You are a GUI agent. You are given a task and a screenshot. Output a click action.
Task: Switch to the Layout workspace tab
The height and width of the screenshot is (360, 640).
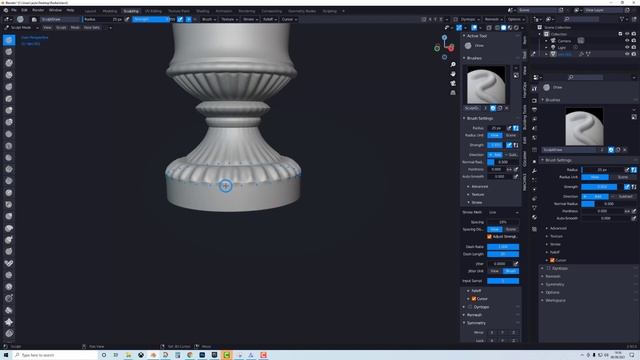point(90,11)
